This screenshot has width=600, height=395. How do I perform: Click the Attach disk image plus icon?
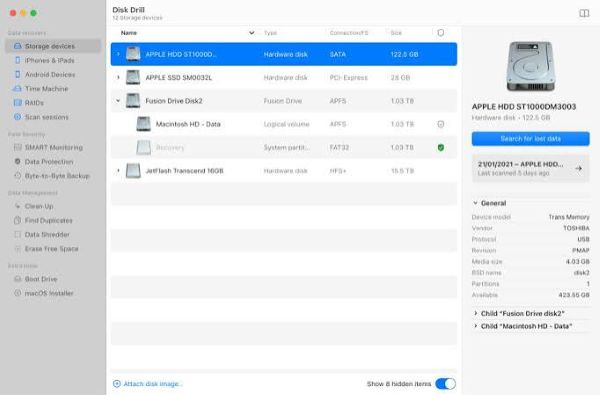pos(117,384)
